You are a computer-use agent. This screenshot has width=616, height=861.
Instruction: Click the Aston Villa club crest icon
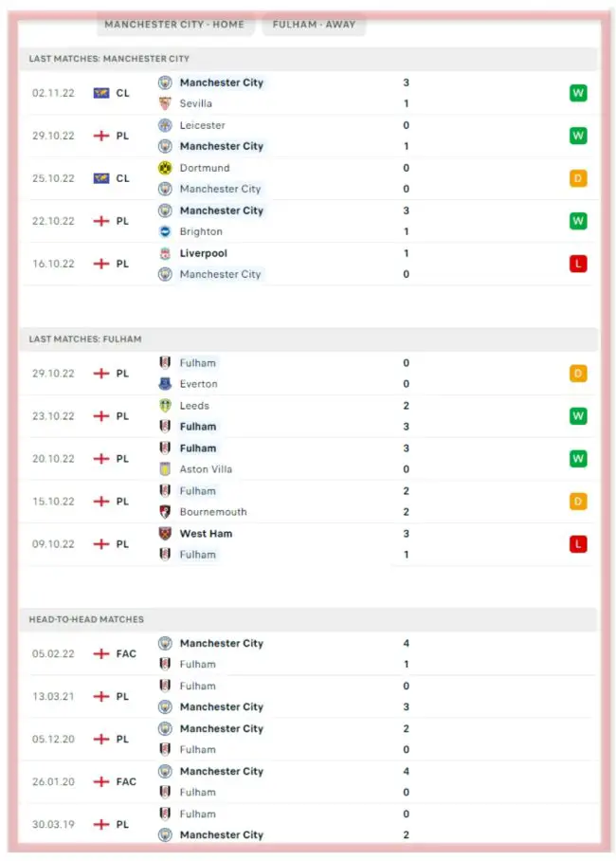(165, 469)
